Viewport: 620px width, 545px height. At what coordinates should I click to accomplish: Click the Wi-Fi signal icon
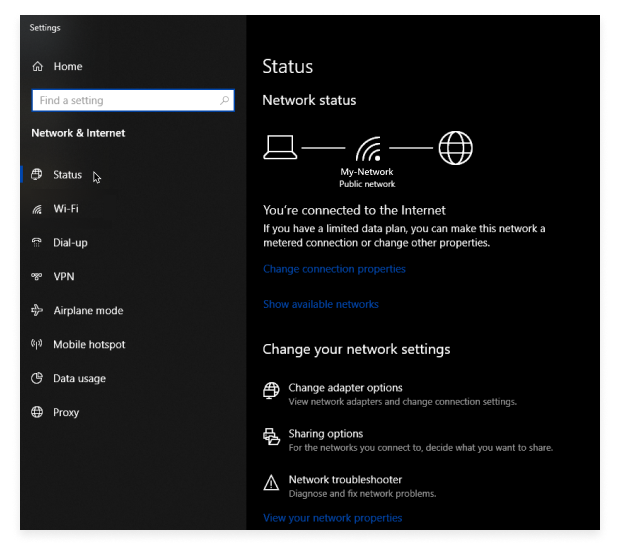point(38,209)
